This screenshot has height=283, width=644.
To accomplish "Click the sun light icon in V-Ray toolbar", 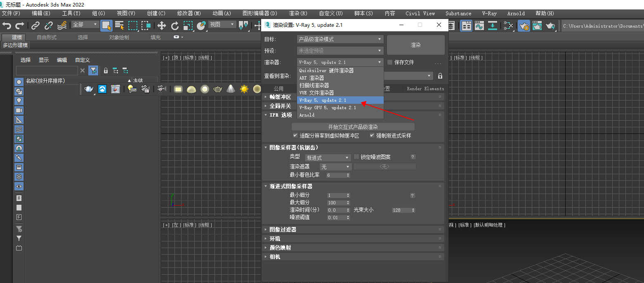I will [x=244, y=89].
